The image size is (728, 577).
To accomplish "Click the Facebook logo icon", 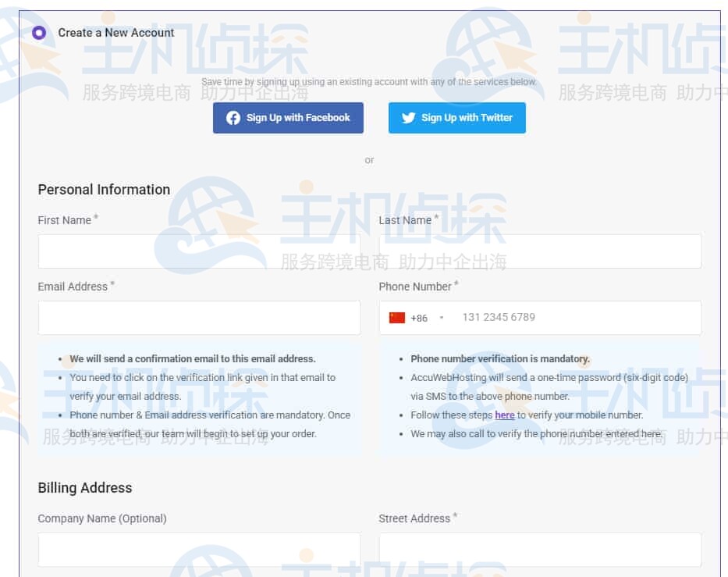I will [x=233, y=118].
